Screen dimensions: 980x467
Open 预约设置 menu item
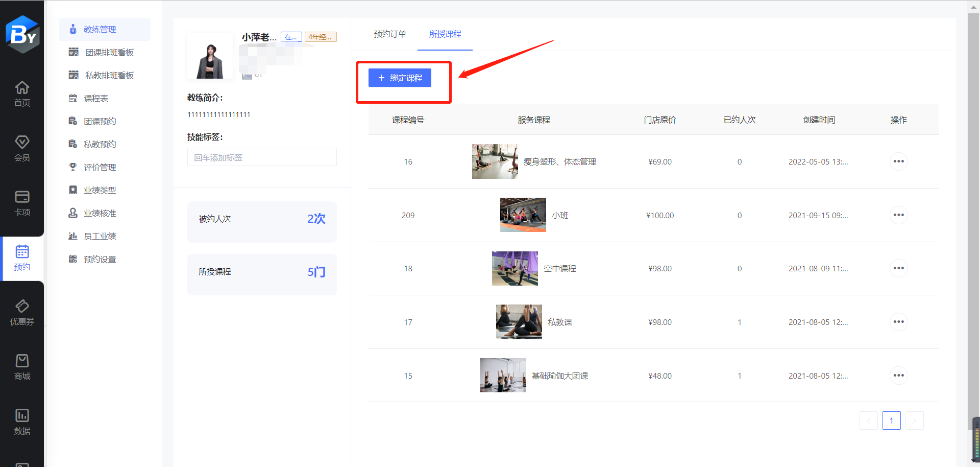[100, 260]
